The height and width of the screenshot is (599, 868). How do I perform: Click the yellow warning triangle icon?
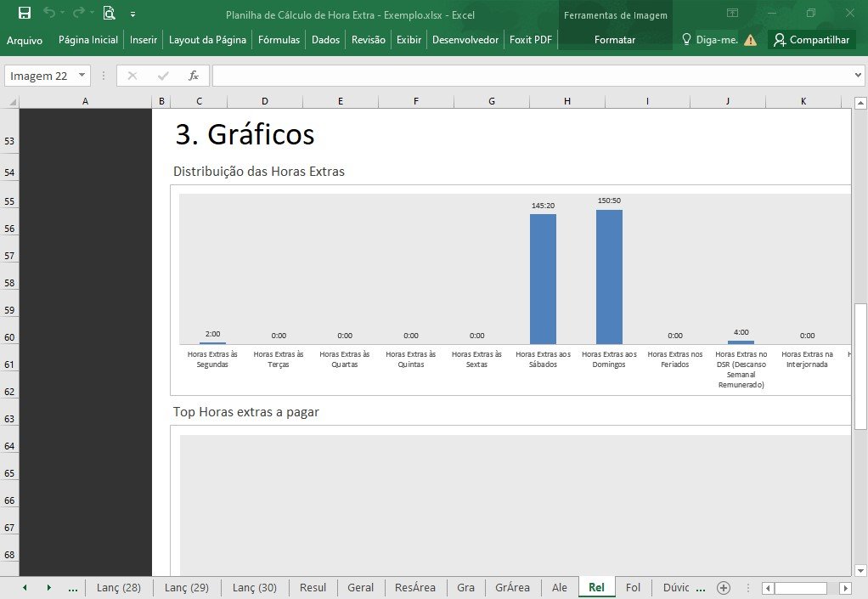(x=750, y=40)
